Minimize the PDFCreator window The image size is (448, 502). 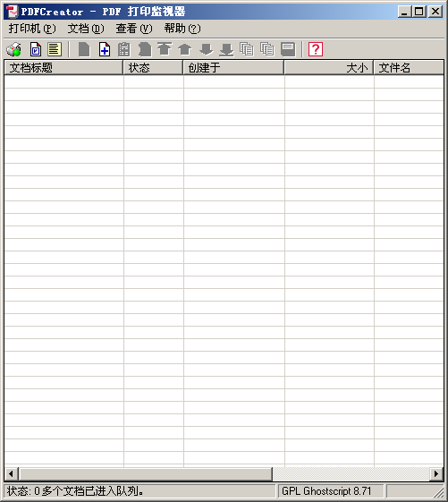click(404, 12)
